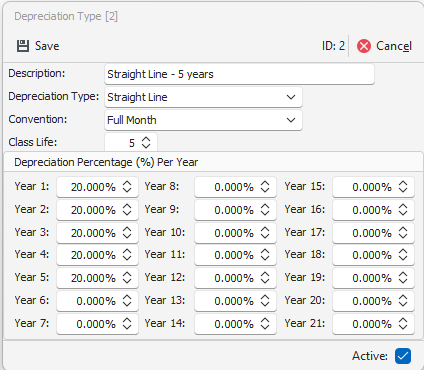Click the Cancel button label
The height and width of the screenshot is (370, 424).
(x=394, y=46)
